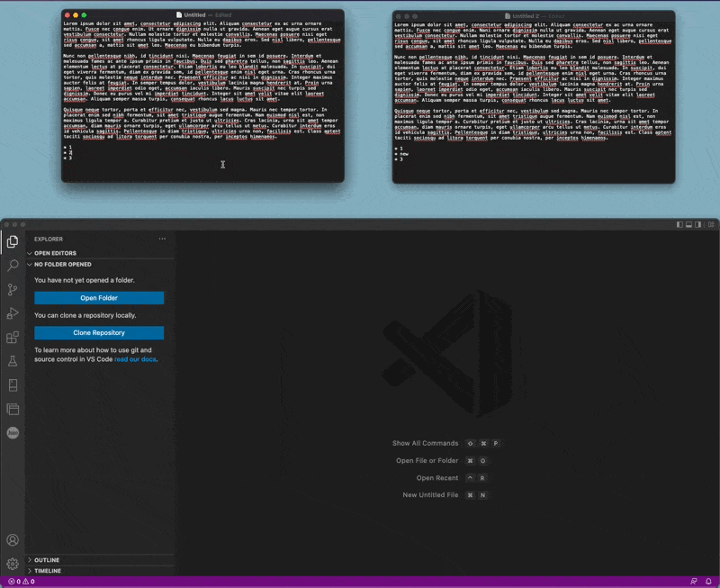Click the Open Folder button

(x=99, y=298)
